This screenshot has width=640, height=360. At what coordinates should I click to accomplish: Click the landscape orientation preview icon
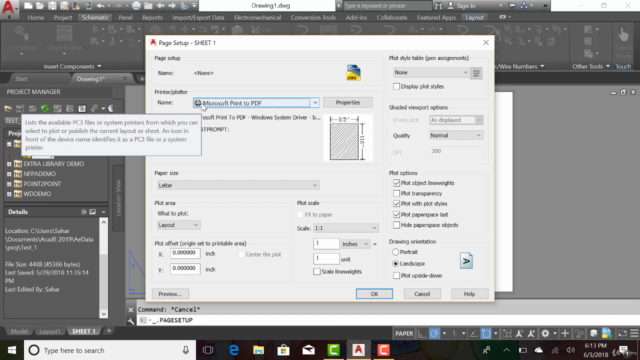pyautogui.click(x=466, y=261)
